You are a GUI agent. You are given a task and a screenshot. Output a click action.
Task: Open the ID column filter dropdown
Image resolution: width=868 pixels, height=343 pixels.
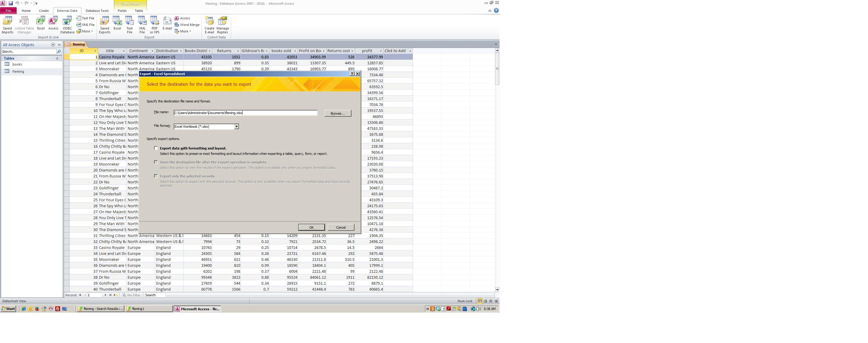point(95,51)
